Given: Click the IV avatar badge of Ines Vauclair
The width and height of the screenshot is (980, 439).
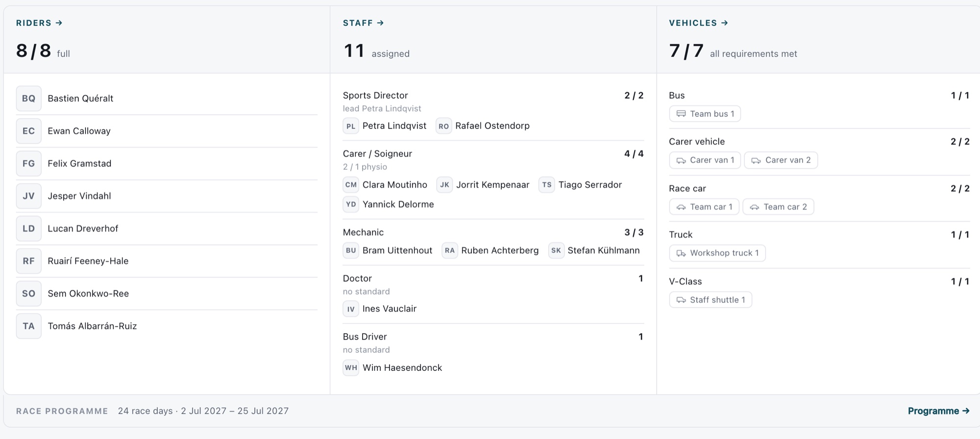Looking at the screenshot, I should tap(351, 309).
